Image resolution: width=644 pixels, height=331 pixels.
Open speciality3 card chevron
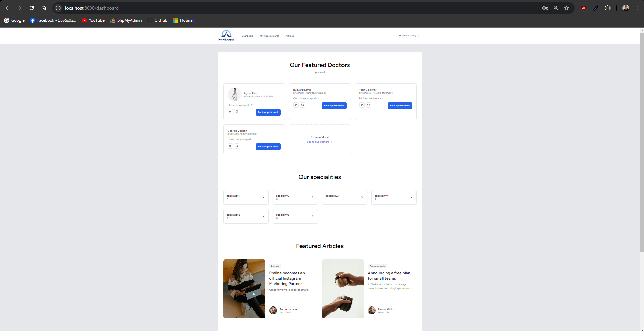coord(362,197)
